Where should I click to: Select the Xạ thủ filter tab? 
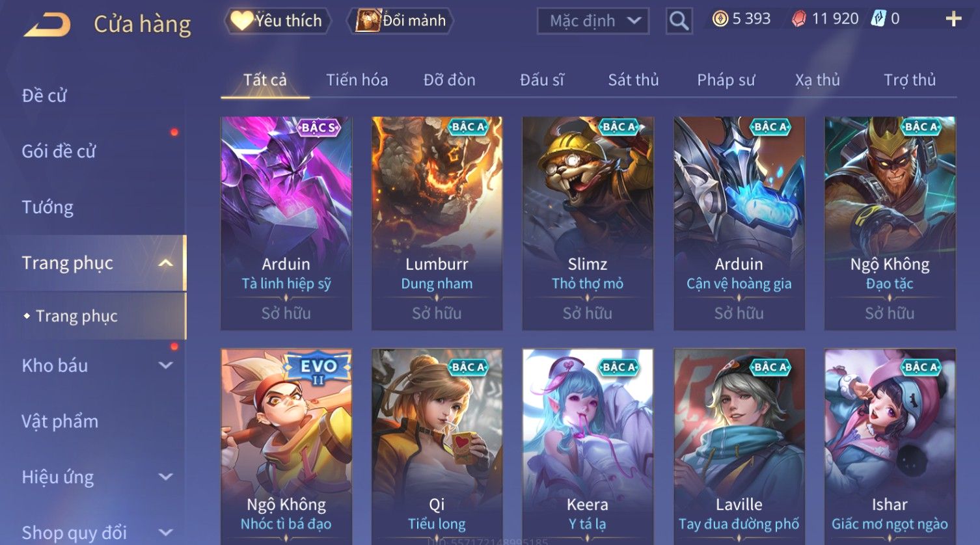coord(817,80)
